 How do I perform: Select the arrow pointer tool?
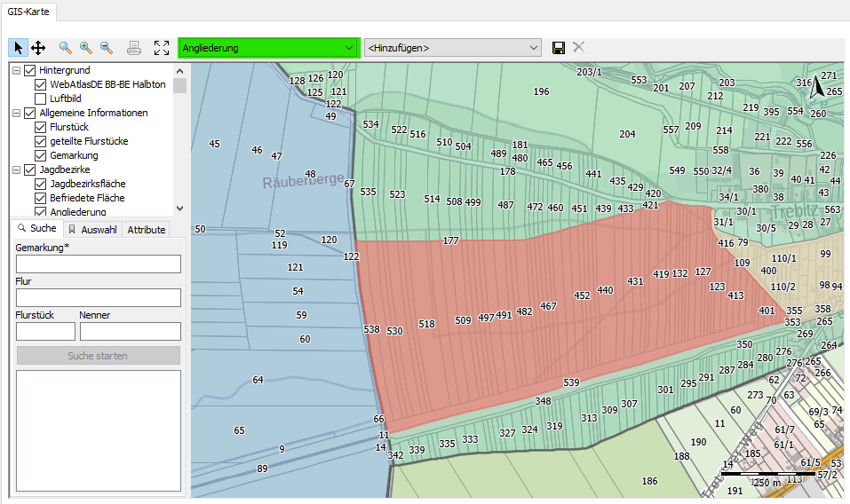pos(19,48)
